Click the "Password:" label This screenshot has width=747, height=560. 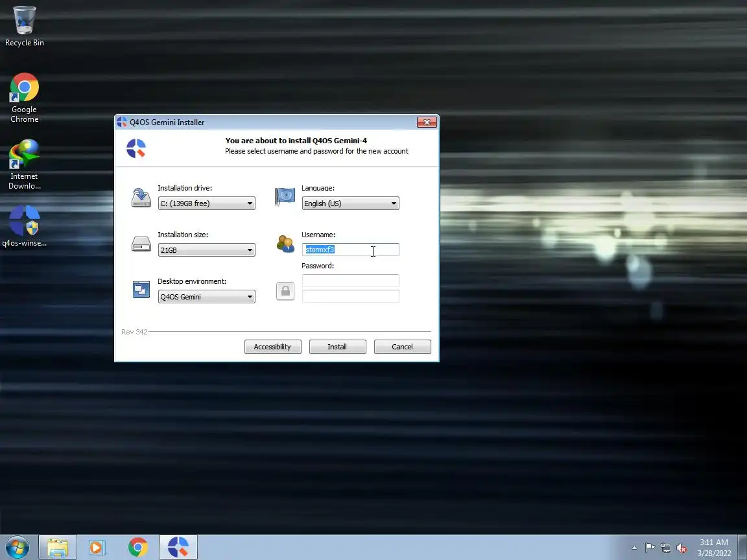click(x=318, y=266)
